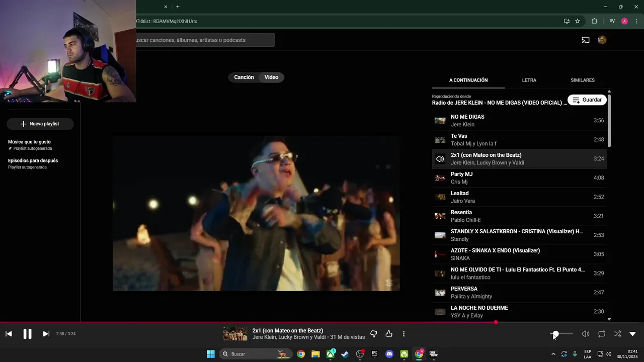Toggle shuffle in the player bar
This screenshot has width=644, height=362.
coord(618,334)
